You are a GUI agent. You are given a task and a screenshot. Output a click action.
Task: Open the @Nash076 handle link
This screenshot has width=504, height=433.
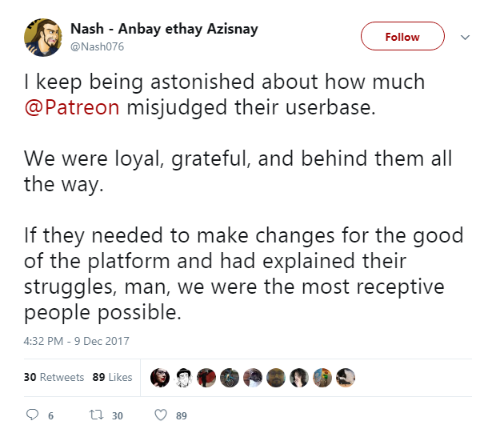pyautogui.click(x=97, y=46)
